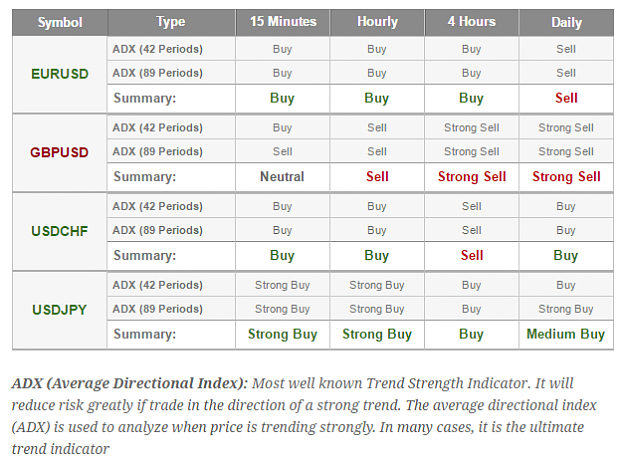This screenshot has width=625, height=469.
Task: Choose the USDJPY symbol cell
Action: pyautogui.click(x=60, y=310)
